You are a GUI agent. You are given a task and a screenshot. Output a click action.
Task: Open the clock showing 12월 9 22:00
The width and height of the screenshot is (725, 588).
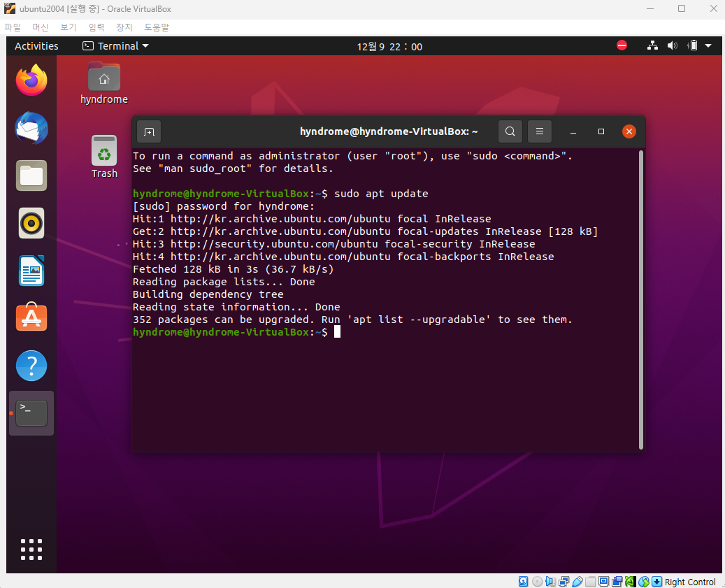click(x=389, y=47)
